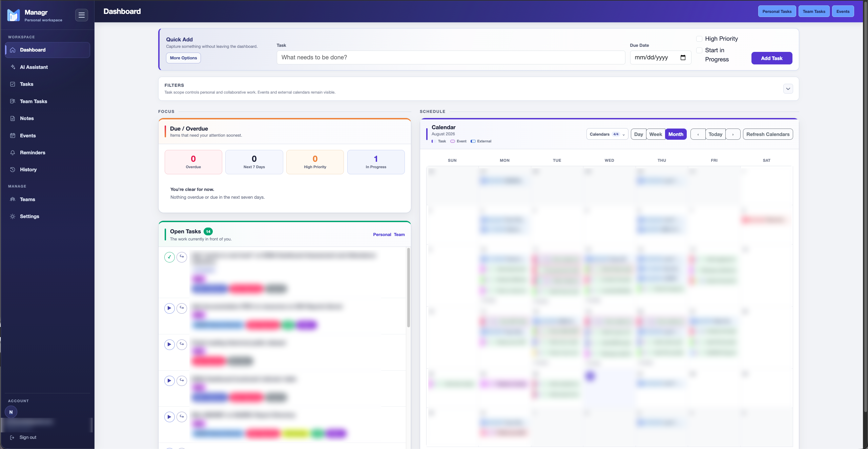Viewport: 868px width, 449px height.
Task: Click Refresh Calendars button
Action: coord(768,134)
